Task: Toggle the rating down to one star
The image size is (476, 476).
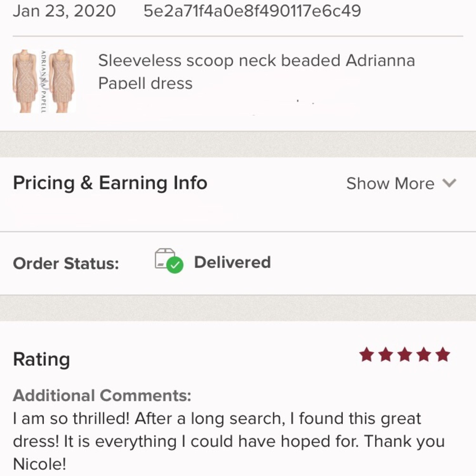Action: [x=367, y=355]
